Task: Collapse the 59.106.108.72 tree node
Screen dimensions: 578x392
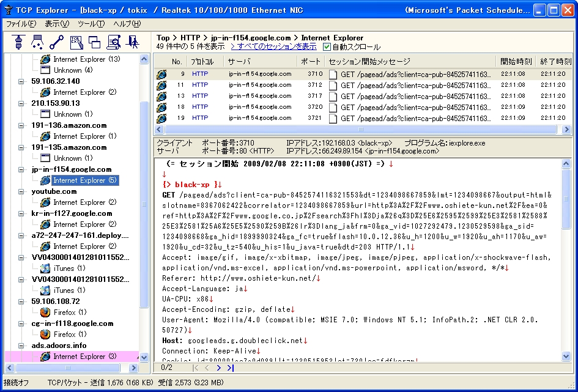Action: pos(21,301)
